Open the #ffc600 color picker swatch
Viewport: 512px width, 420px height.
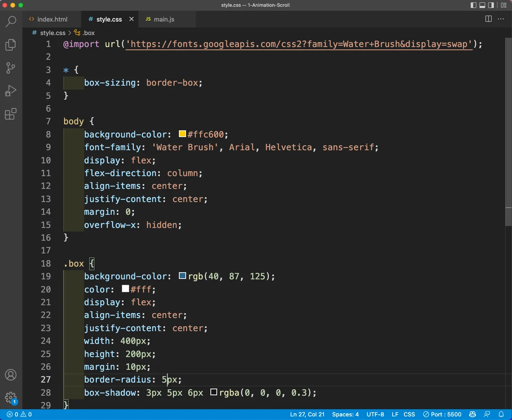point(182,134)
